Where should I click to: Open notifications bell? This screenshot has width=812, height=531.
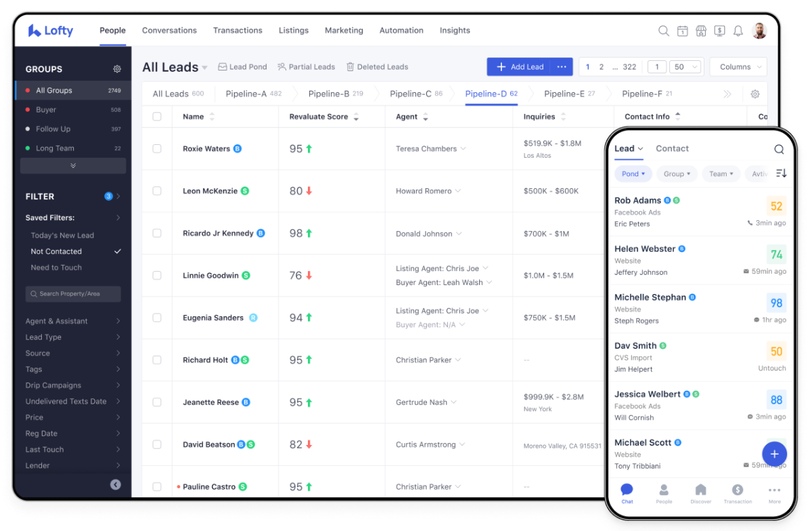738,30
